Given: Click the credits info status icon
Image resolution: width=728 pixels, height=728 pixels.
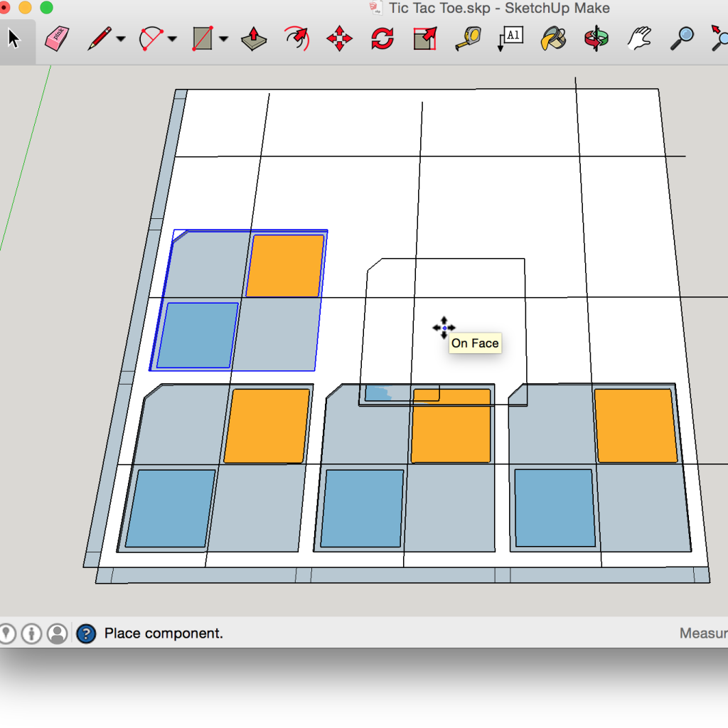Looking at the screenshot, I should (31, 633).
